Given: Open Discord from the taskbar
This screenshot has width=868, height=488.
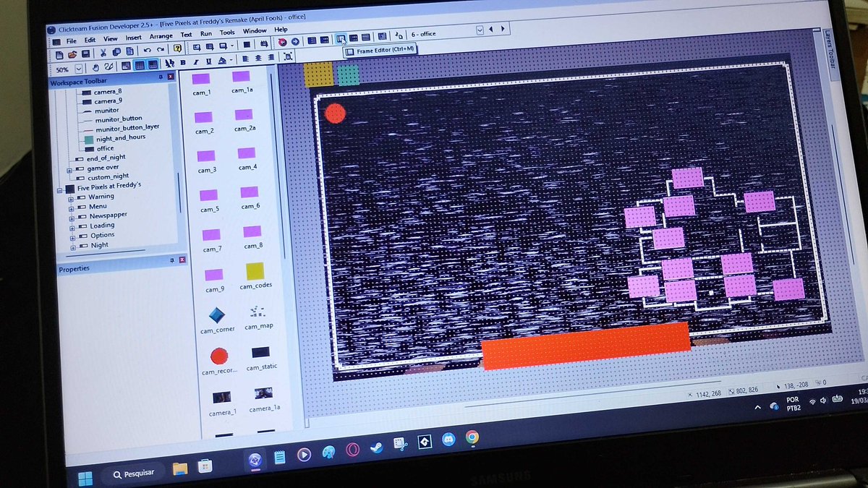Looking at the screenshot, I should coord(447,440).
